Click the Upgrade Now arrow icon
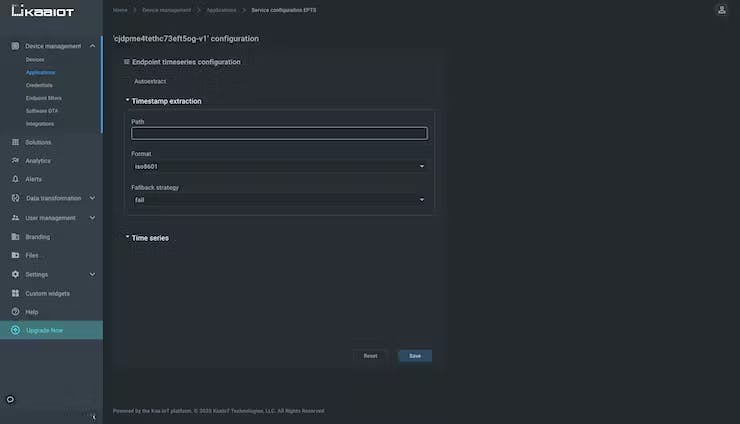Viewport: 740px width, 424px height. pos(15,330)
